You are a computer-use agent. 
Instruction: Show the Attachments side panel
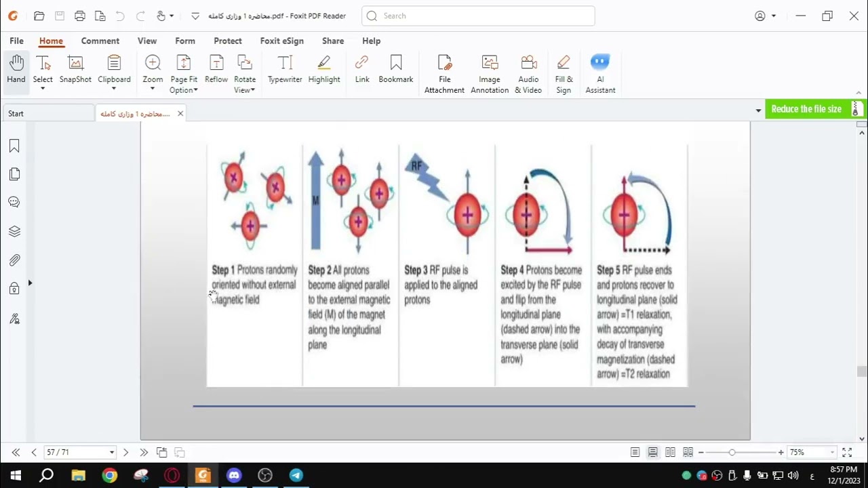click(14, 260)
